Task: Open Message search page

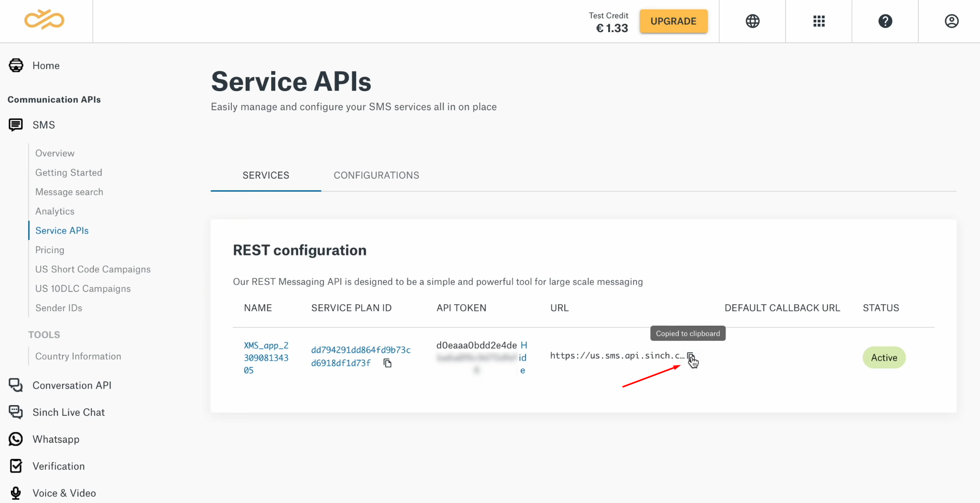Action: click(x=69, y=192)
